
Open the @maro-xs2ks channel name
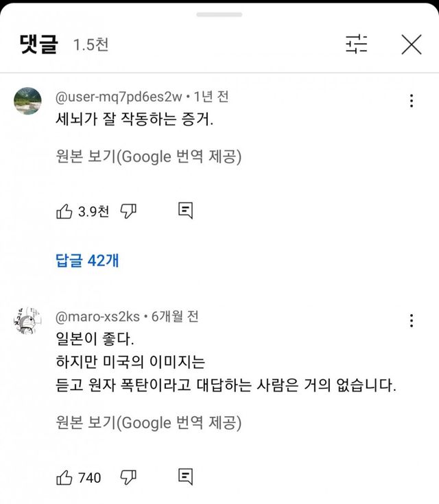coord(97,317)
